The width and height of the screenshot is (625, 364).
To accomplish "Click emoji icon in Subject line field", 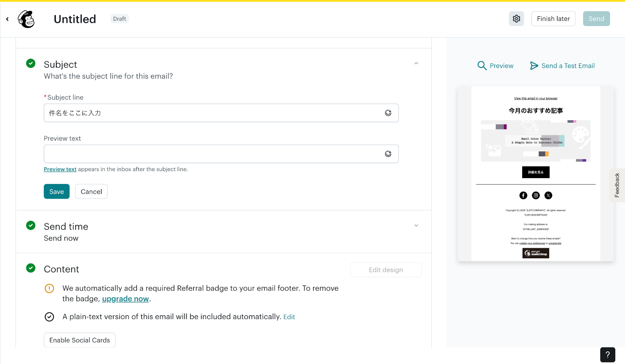I will [x=388, y=113].
